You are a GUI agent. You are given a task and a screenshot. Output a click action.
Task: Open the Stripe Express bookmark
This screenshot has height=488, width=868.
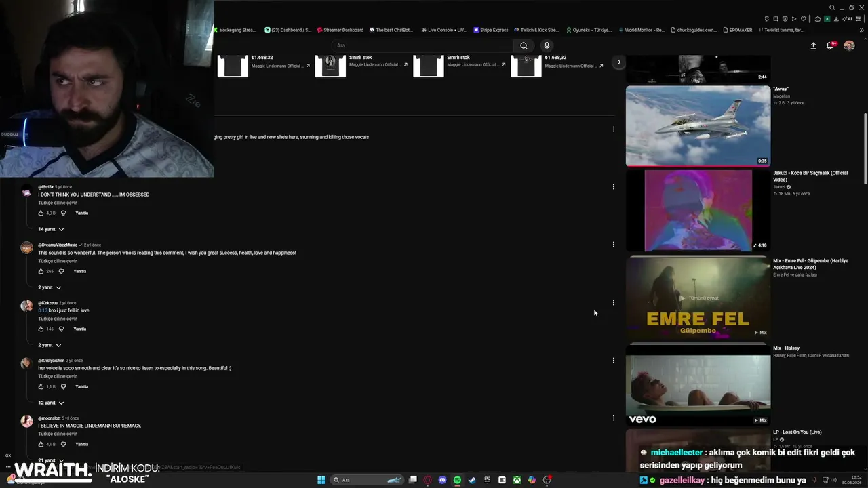[x=491, y=30]
